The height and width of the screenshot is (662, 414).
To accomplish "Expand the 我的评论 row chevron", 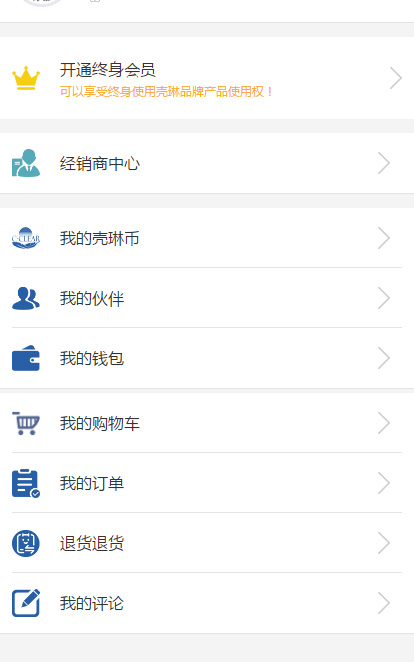I will 384,603.
